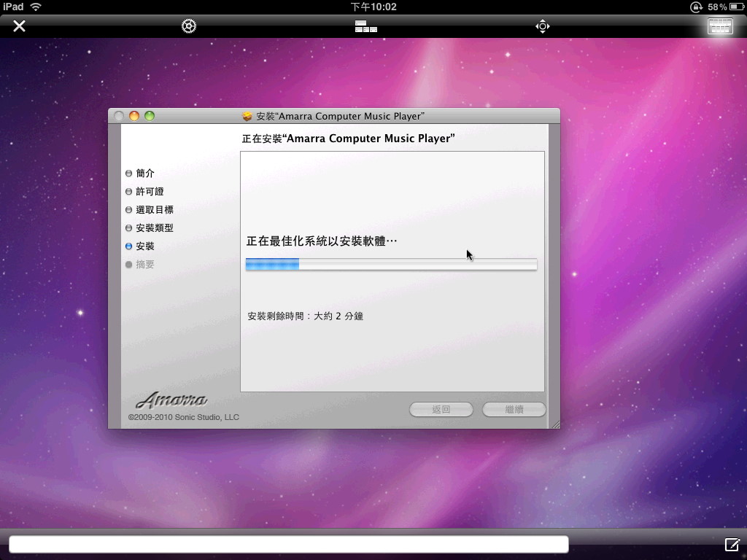
Task: Tap the compose note icon at bottom right
Action: pyautogui.click(x=732, y=544)
